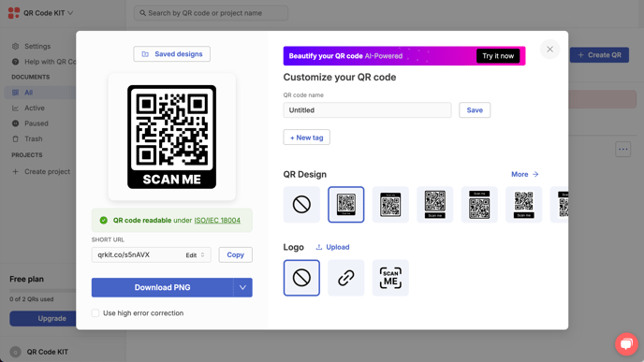The width and height of the screenshot is (644, 362).
Task: Edit the QR code name field
Action: click(x=367, y=110)
